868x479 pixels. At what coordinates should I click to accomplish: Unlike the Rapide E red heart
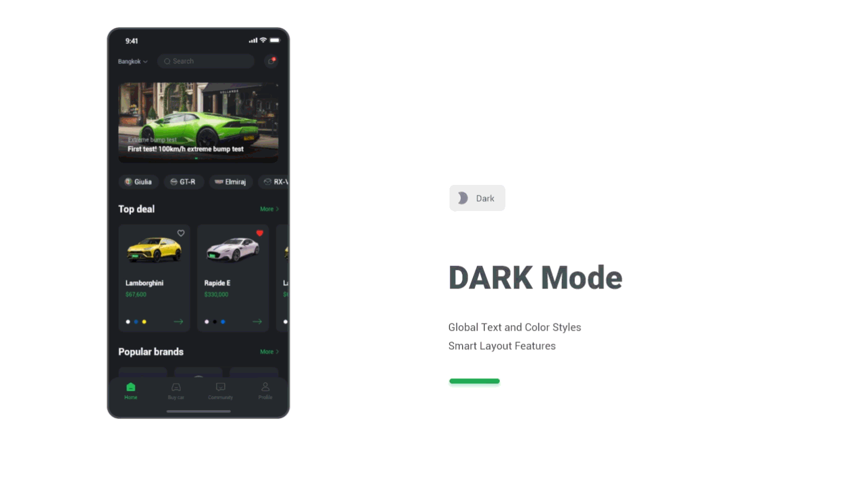coord(260,233)
